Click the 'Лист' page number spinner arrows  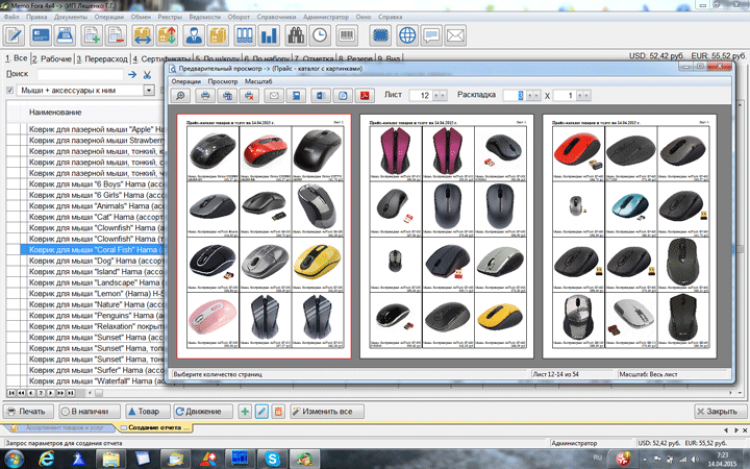439,95
